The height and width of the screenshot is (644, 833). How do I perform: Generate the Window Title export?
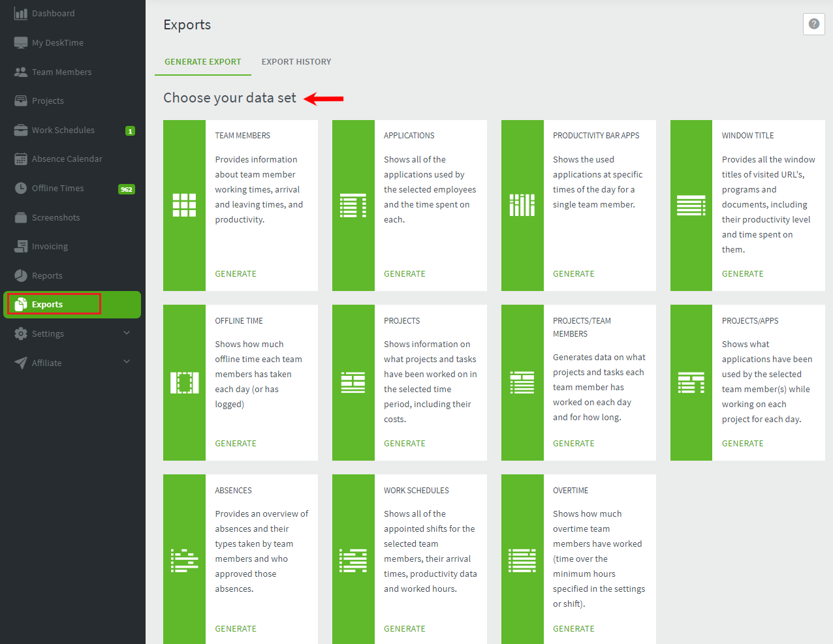tap(743, 274)
